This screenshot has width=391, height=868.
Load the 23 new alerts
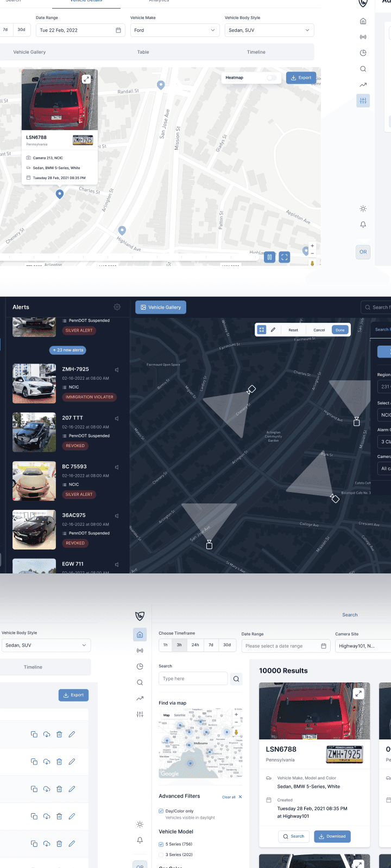[x=68, y=350]
